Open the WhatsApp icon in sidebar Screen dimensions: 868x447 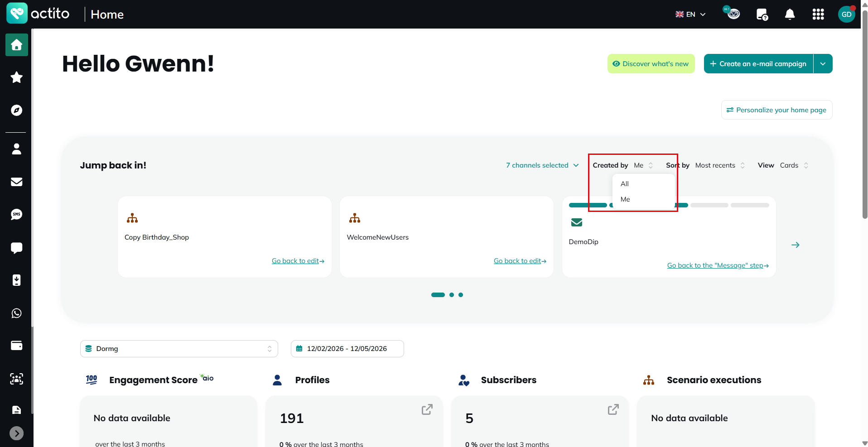click(x=17, y=313)
